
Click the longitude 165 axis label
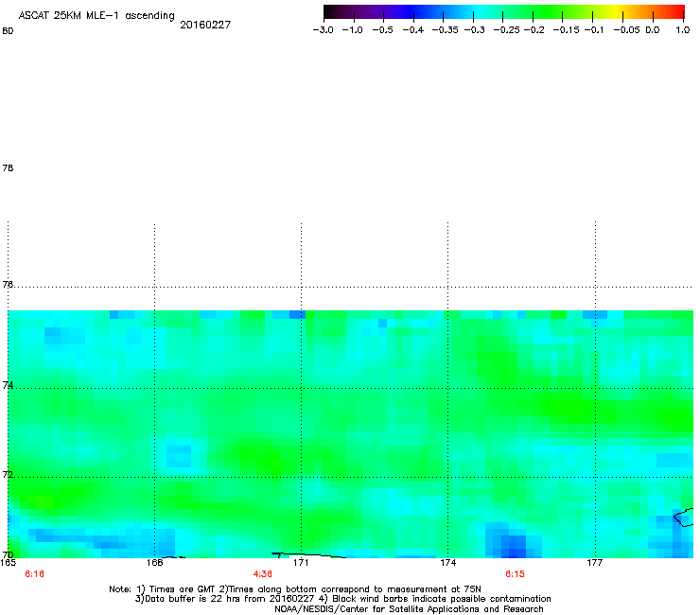(8, 563)
